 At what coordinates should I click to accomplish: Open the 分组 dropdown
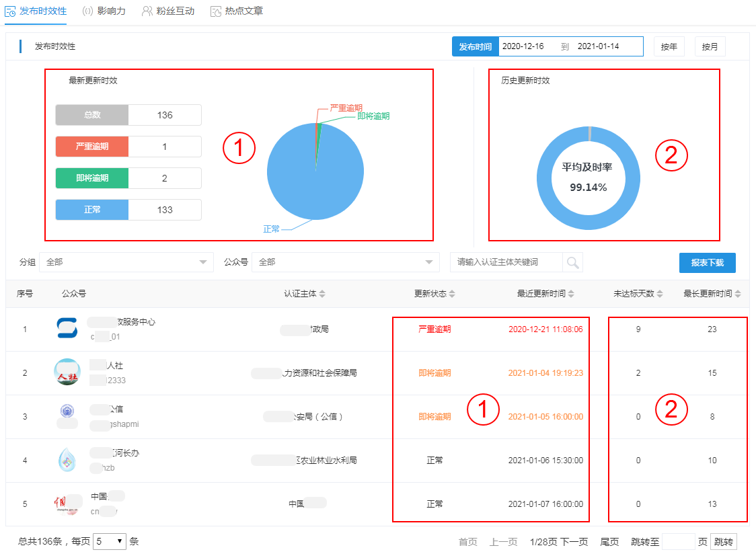(126, 262)
